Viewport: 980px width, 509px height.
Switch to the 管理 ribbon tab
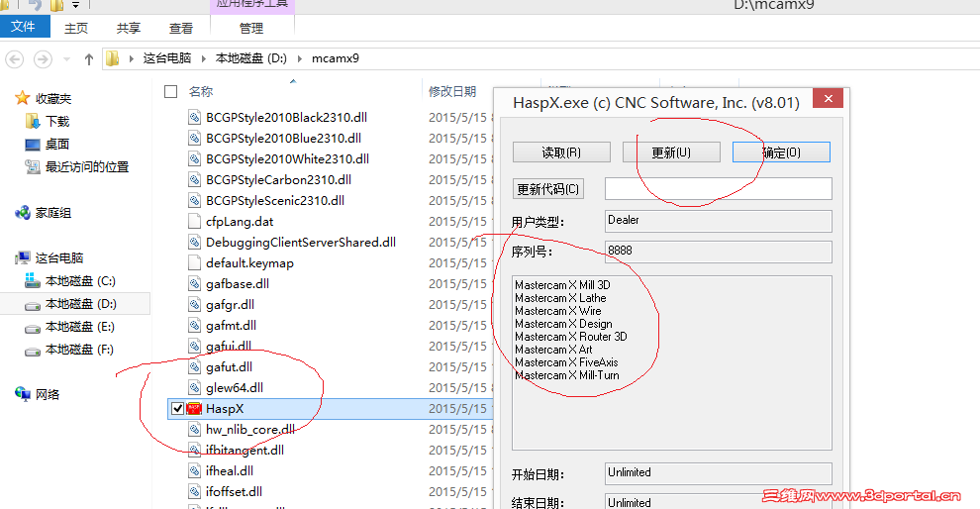(251, 28)
